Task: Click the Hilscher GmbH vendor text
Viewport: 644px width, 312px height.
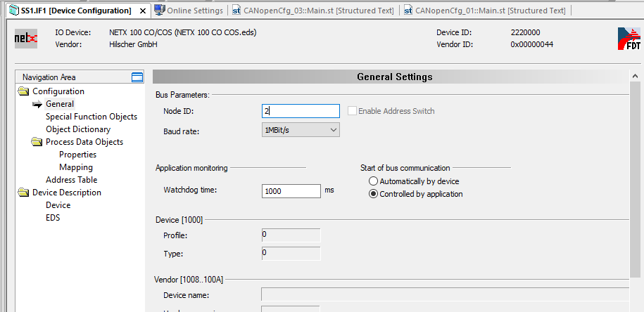Action: point(134,44)
